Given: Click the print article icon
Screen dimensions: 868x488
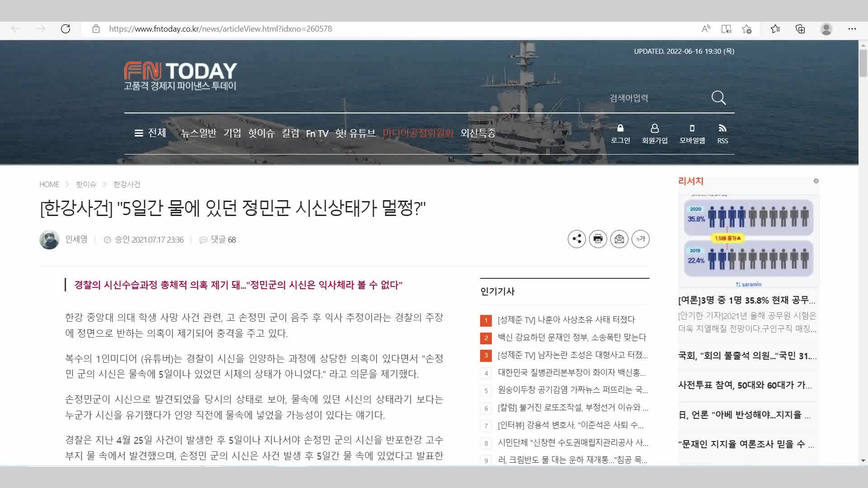Looking at the screenshot, I should click(x=598, y=239).
